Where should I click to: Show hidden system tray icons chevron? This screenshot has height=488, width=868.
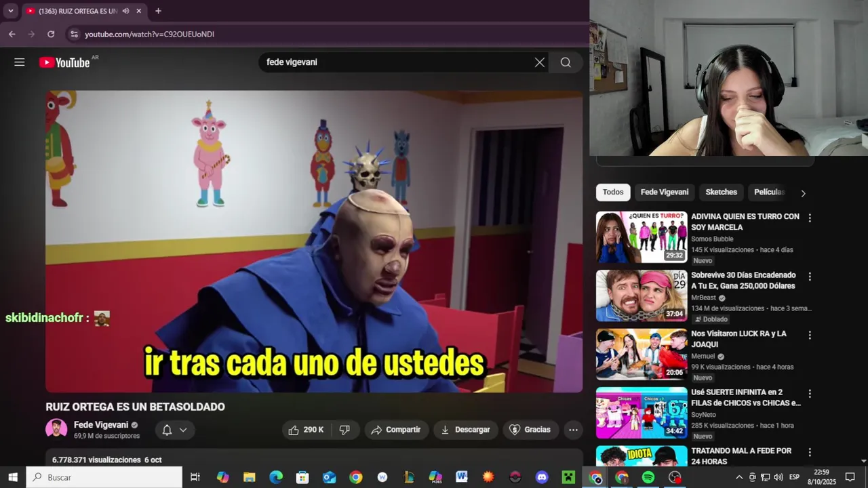[x=739, y=477]
